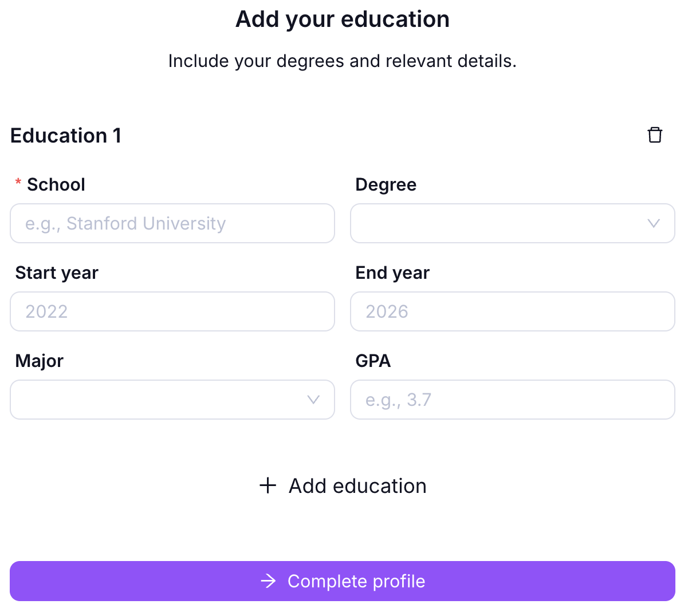Click the Education 1 section heading
The height and width of the screenshot is (616, 692).
coord(66,136)
